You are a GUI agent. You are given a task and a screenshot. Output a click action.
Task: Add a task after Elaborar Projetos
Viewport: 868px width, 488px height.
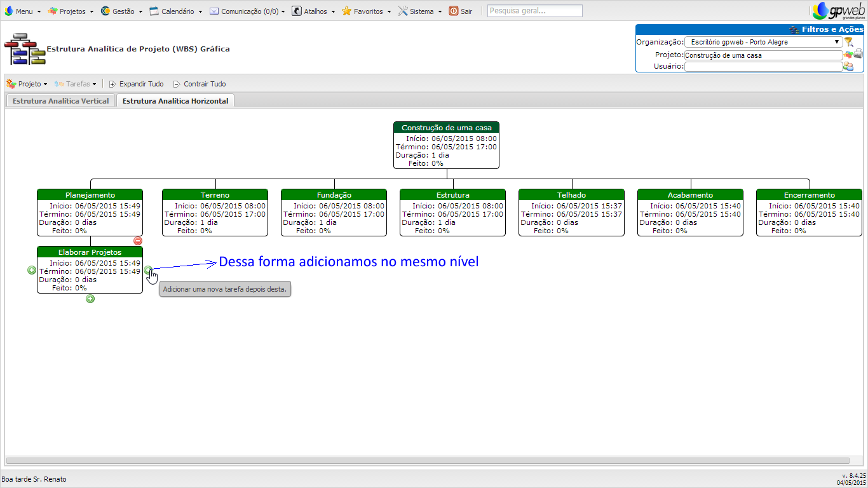(148, 270)
